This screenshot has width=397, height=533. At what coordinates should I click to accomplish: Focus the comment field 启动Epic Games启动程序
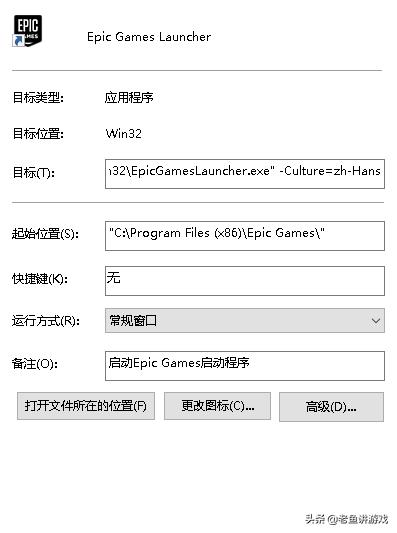tap(245, 366)
